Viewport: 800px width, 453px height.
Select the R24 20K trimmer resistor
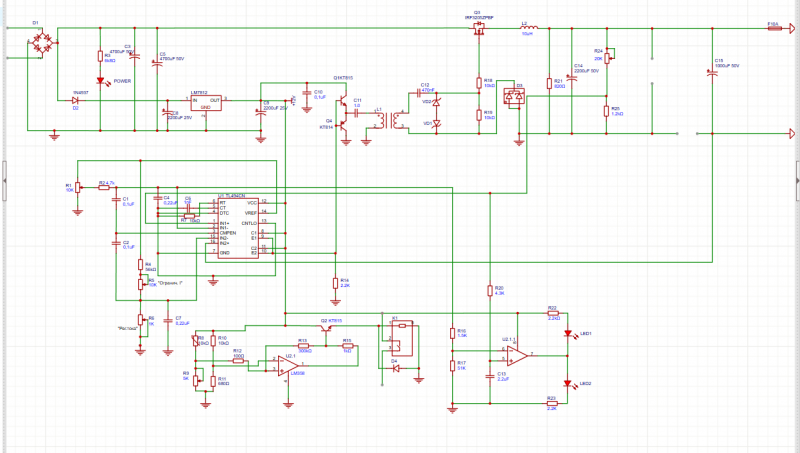click(x=606, y=56)
